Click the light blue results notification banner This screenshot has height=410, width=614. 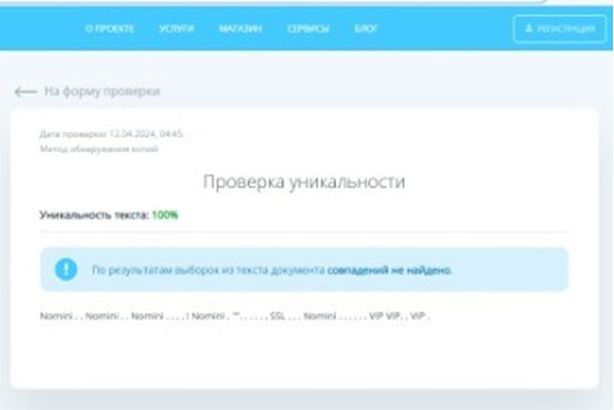(x=304, y=270)
